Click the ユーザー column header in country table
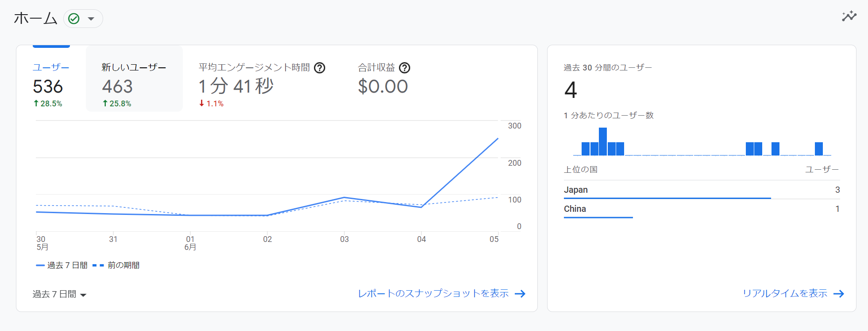The image size is (868, 331). click(x=822, y=170)
